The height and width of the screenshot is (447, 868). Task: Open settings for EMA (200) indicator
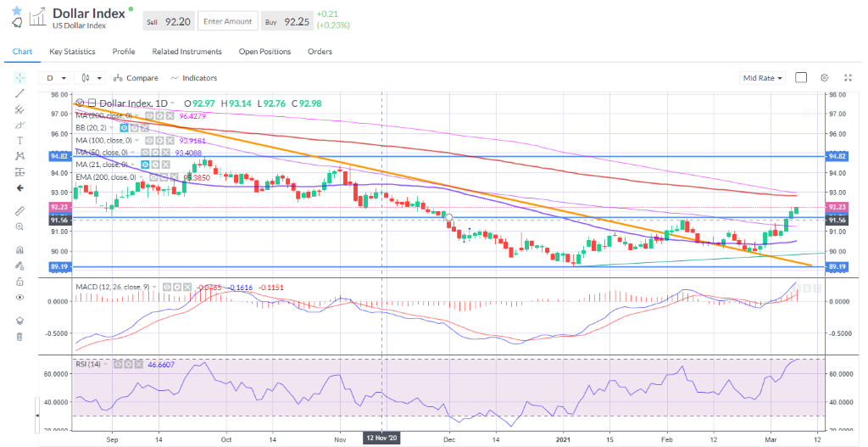[x=164, y=177]
